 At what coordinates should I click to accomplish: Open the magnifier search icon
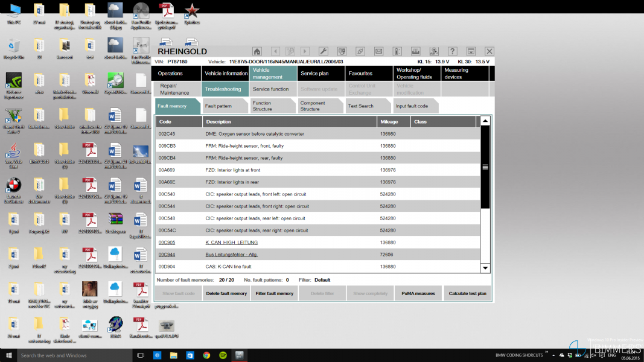pos(434,51)
